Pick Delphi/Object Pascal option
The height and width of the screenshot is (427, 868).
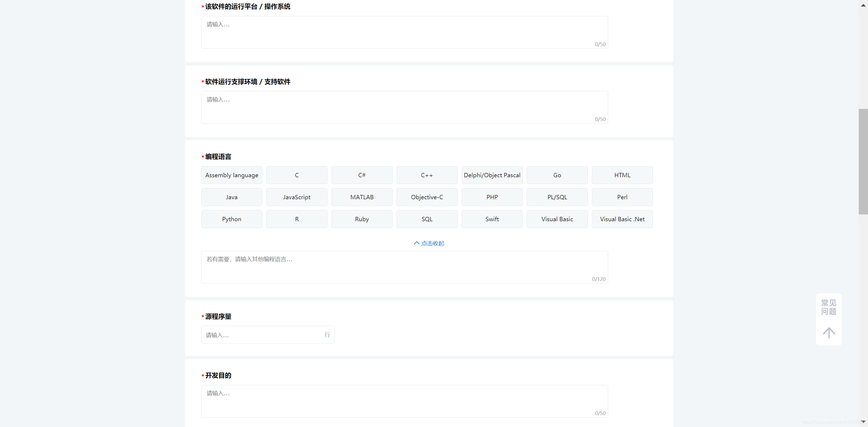492,175
